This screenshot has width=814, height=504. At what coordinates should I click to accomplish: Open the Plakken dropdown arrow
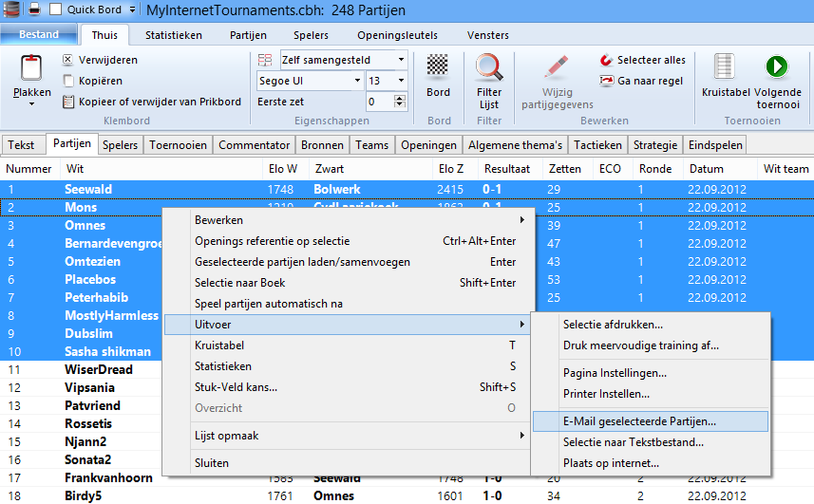click(31, 104)
